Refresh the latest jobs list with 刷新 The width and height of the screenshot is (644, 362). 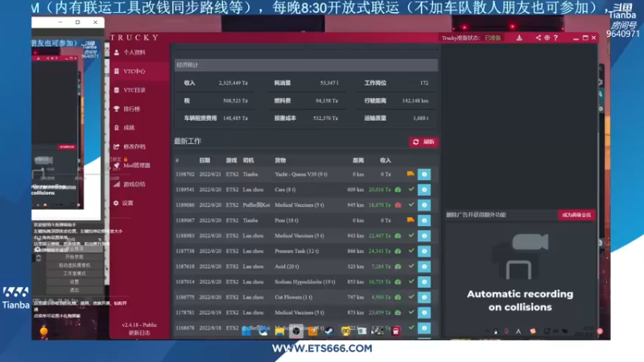coord(423,142)
